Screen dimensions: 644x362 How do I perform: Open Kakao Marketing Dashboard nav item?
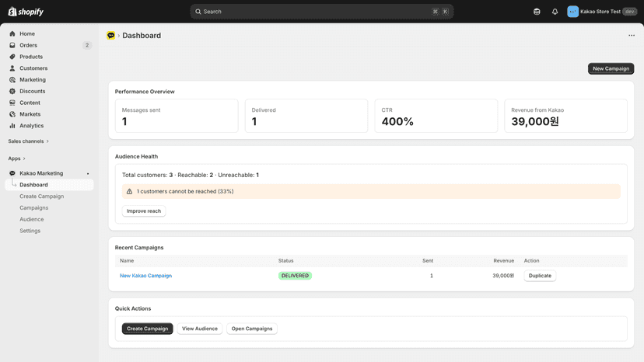point(49,185)
